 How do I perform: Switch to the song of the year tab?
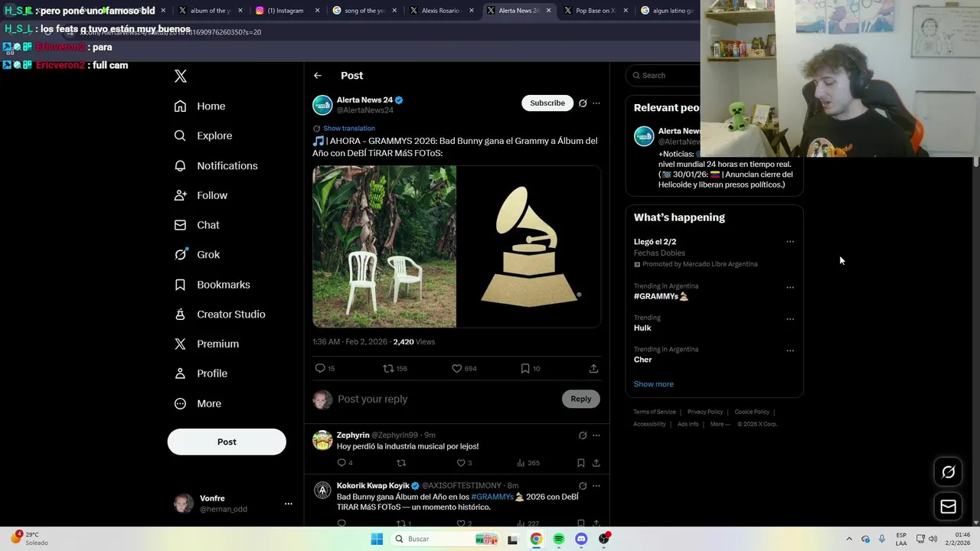click(x=364, y=11)
